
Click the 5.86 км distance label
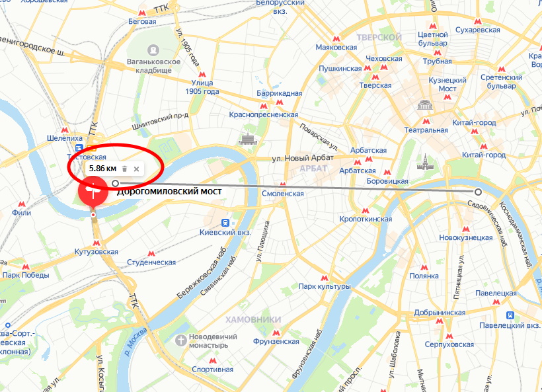click(102, 169)
